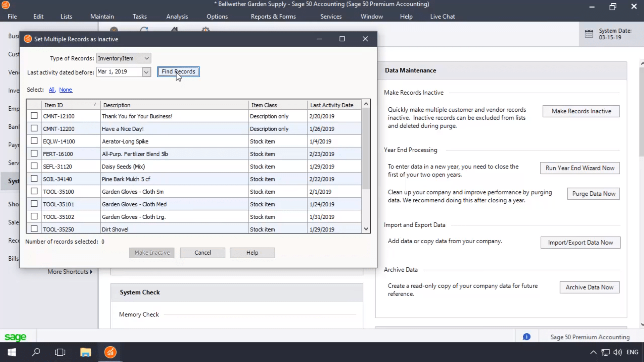Click the sage logo in the bottom left
The height and width of the screenshot is (362, 644).
pyautogui.click(x=15, y=337)
